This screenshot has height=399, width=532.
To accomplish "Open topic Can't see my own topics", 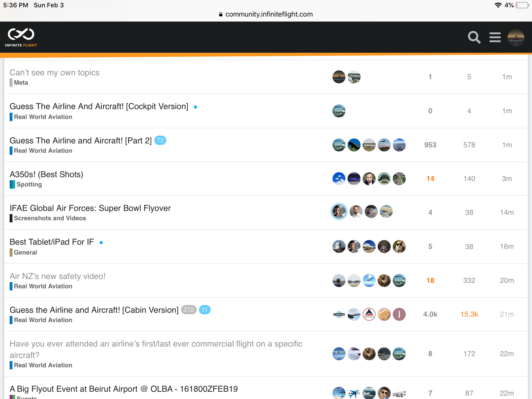I will (55, 72).
